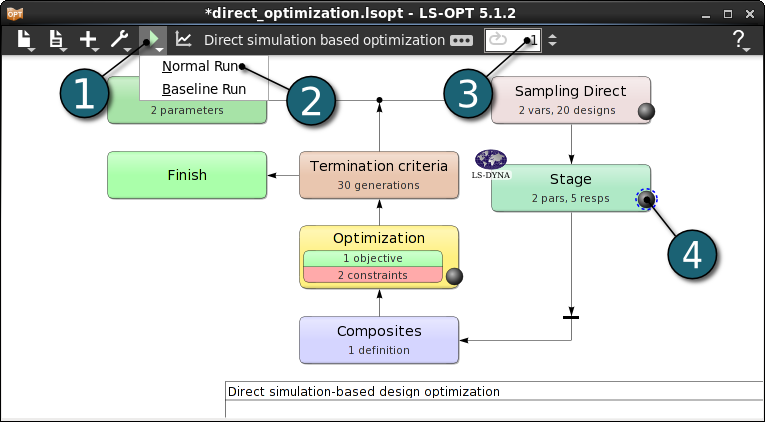Screen dimensions: 765x422
Task: Click the Add (plus) toolbar icon
Action: pyautogui.click(x=88, y=40)
